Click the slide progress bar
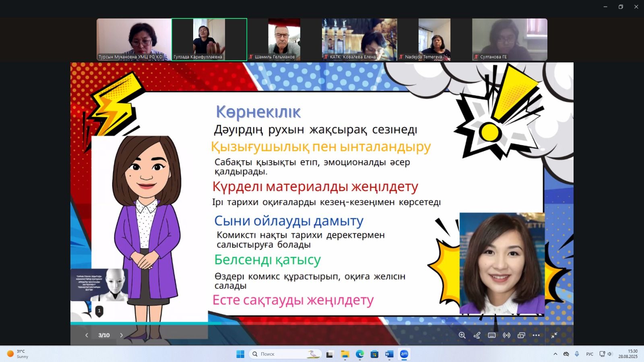The width and height of the screenshot is (644, 362). [x=322, y=323]
